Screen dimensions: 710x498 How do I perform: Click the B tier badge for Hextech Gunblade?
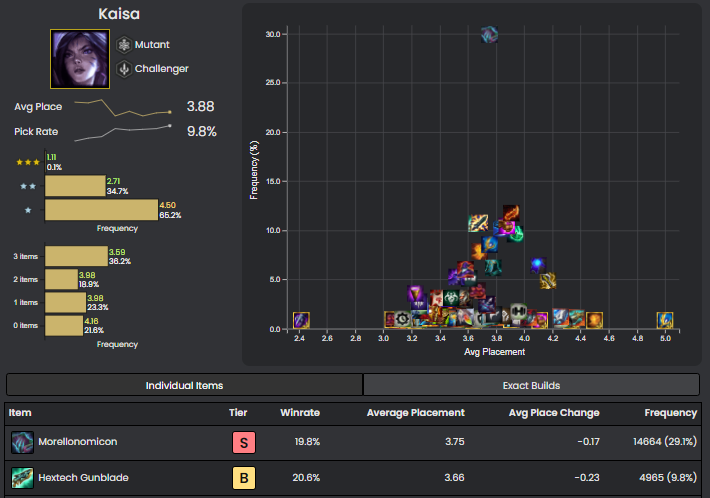tap(243, 478)
